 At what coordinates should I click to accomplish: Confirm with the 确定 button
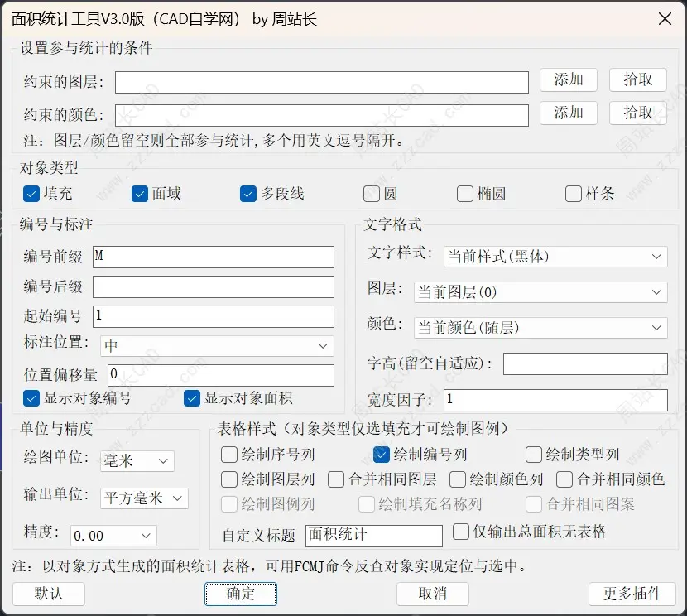[x=241, y=594]
